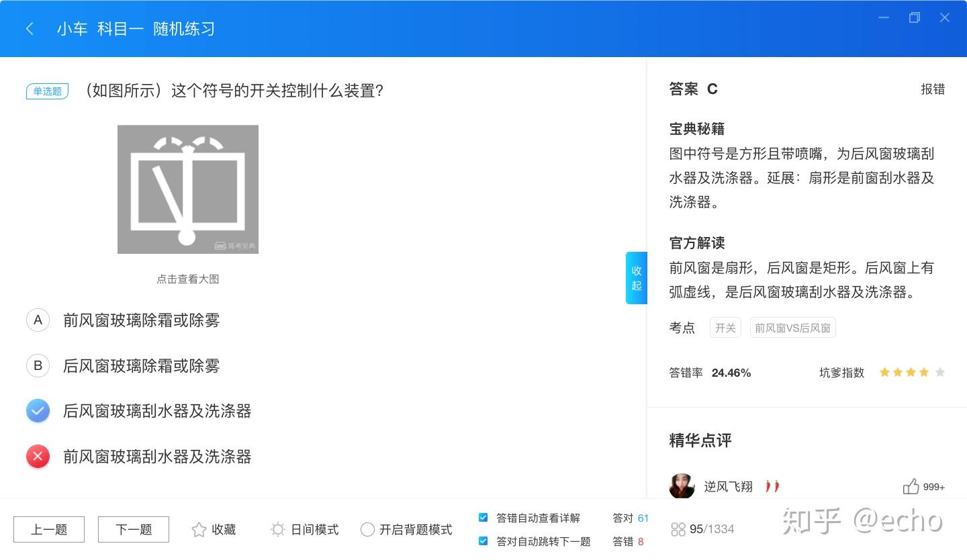Click the back arrow in the title bar
The height and width of the screenshot is (560, 967).
30,28
